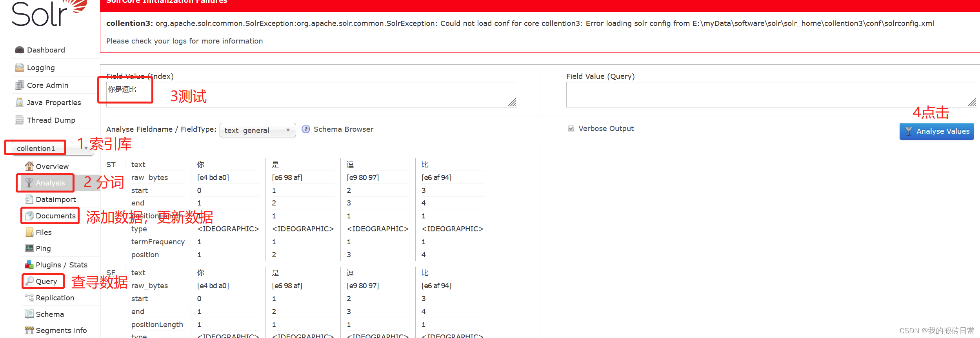Click the Replication icon
This screenshot has width=980, height=338.
[x=29, y=298]
